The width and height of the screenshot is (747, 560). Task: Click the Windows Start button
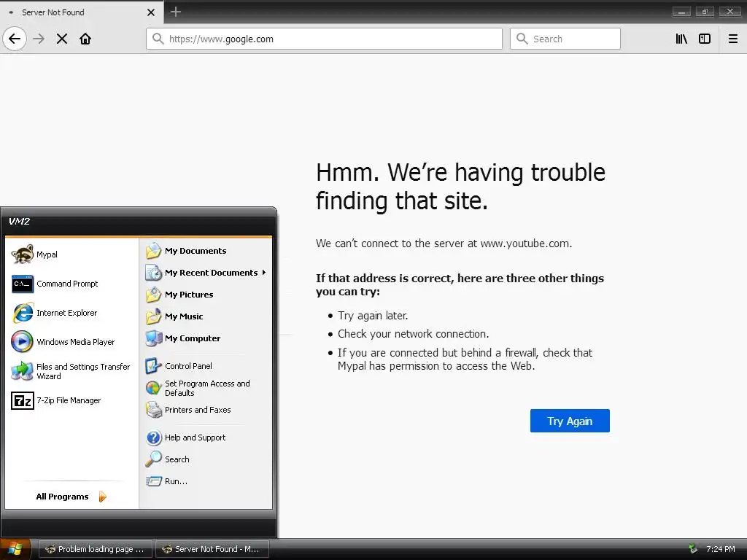[15, 549]
